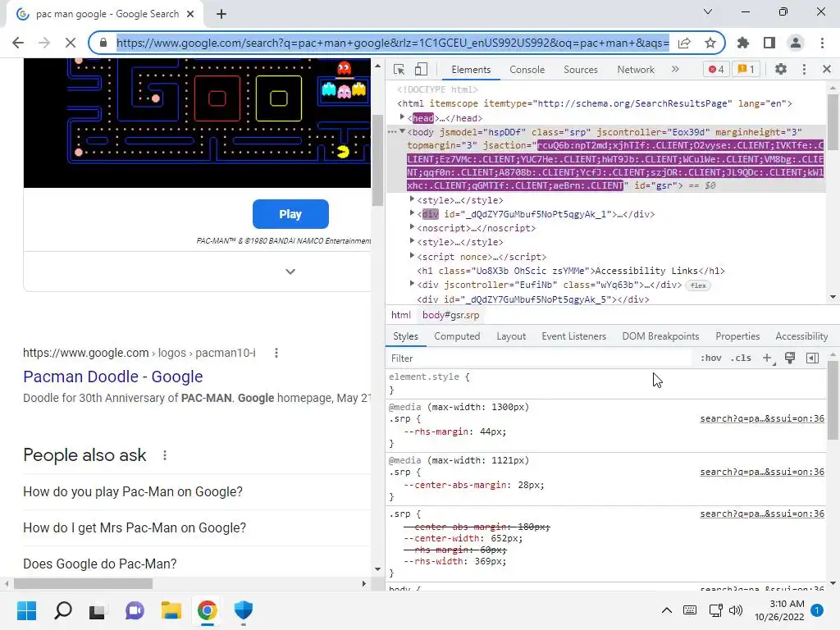Expand How do you play Pac-Man question
The height and width of the screenshot is (630, 840).
click(197, 492)
